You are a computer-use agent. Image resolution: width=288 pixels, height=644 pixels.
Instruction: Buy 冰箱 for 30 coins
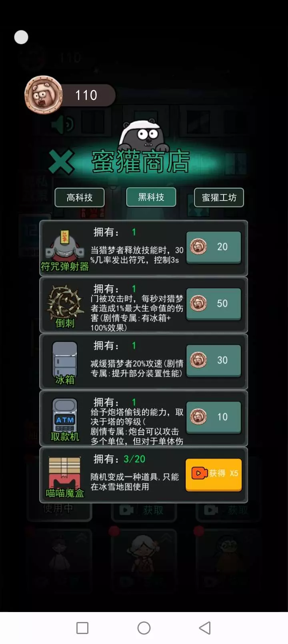[x=214, y=361]
